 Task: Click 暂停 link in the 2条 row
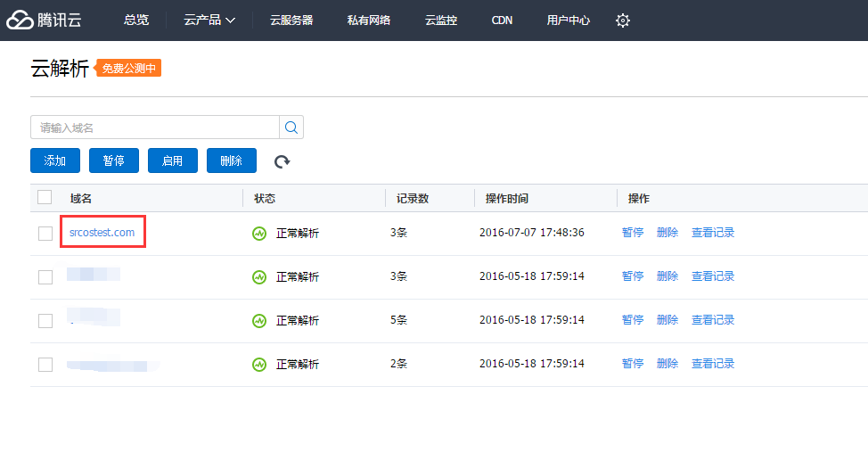coord(633,364)
